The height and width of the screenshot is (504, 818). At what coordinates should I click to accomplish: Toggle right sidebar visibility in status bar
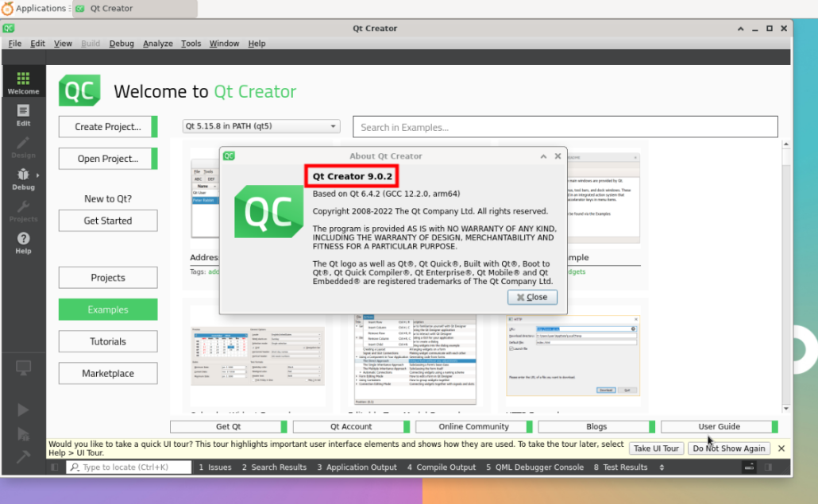click(x=769, y=467)
